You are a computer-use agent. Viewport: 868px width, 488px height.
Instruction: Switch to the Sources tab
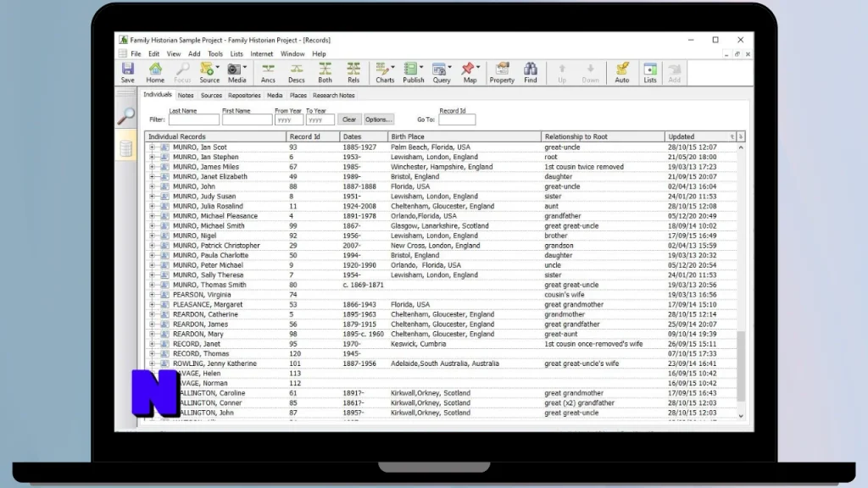[211, 95]
